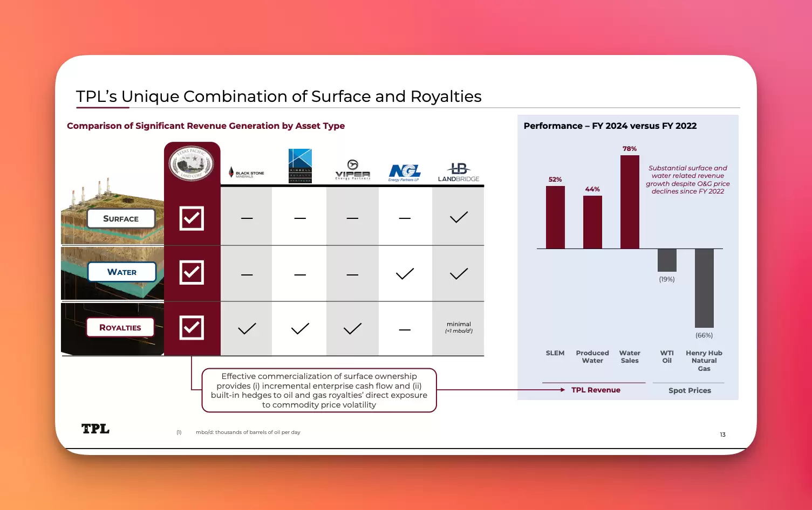Click the NGL Energy Partners logo
Viewport: 812px width, 510px height.
pos(405,173)
